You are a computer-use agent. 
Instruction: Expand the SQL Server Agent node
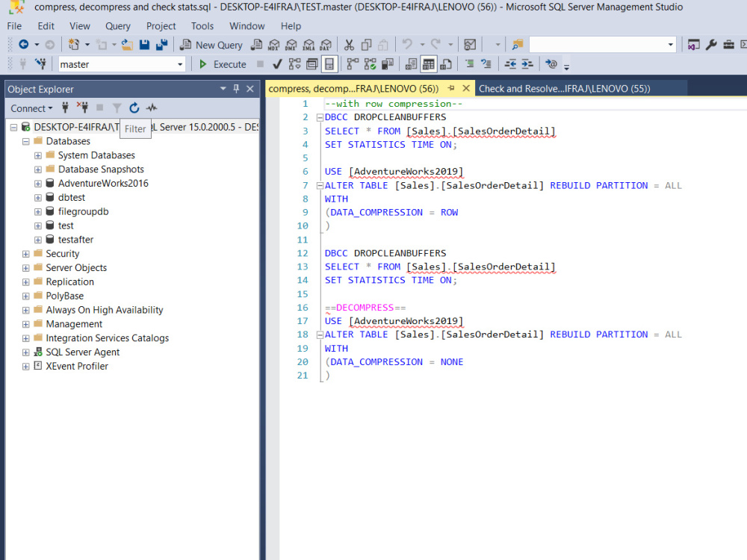(x=25, y=352)
